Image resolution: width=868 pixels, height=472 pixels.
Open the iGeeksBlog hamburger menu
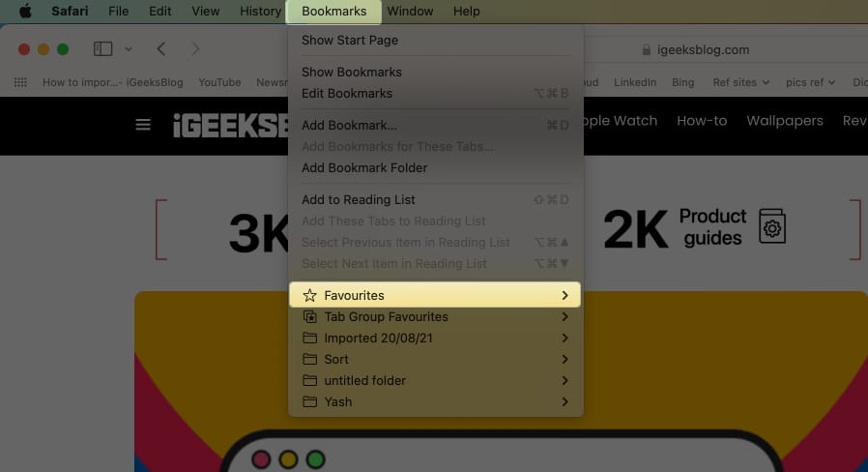tap(143, 125)
